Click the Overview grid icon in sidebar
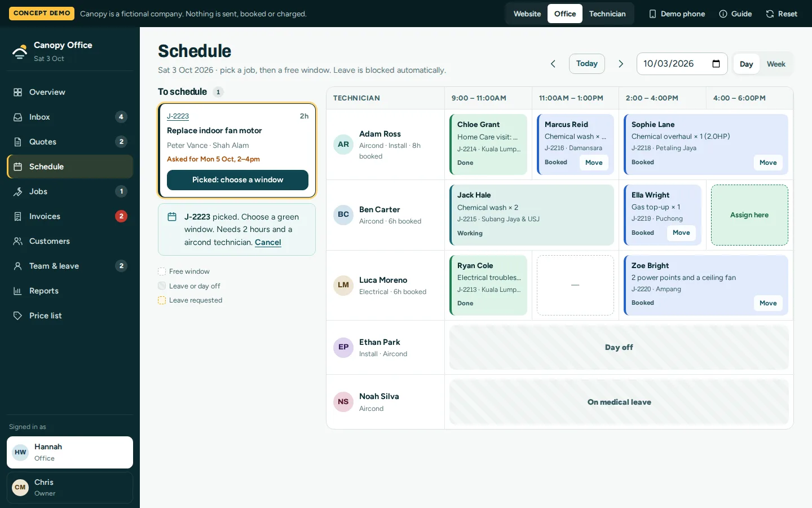Viewport: 812px width, 508px height. coord(18,92)
